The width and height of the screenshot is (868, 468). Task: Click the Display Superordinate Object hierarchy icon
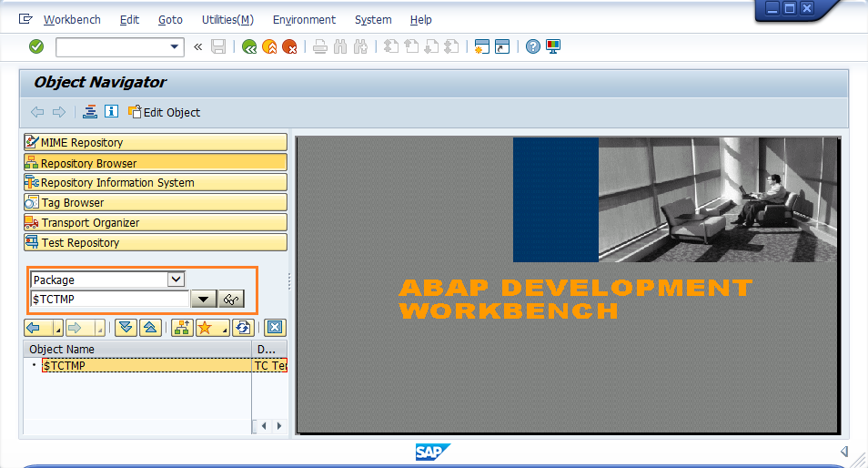(x=182, y=328)
